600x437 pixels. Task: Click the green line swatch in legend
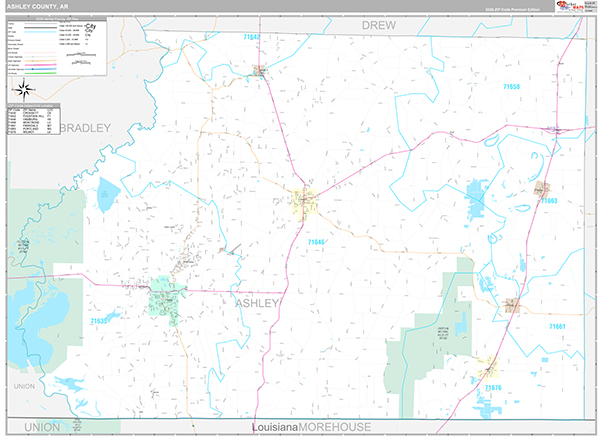coord(40,73)
